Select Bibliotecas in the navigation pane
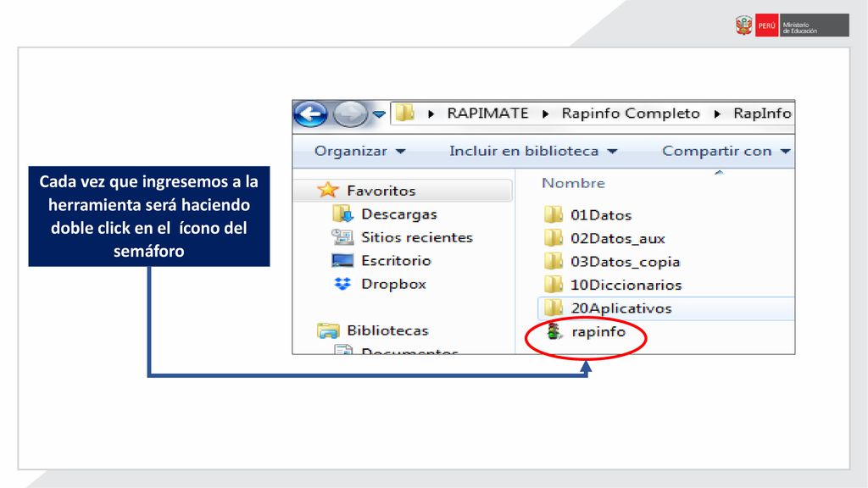The height and width of the screenshot is (488, 868). [387, 330]
